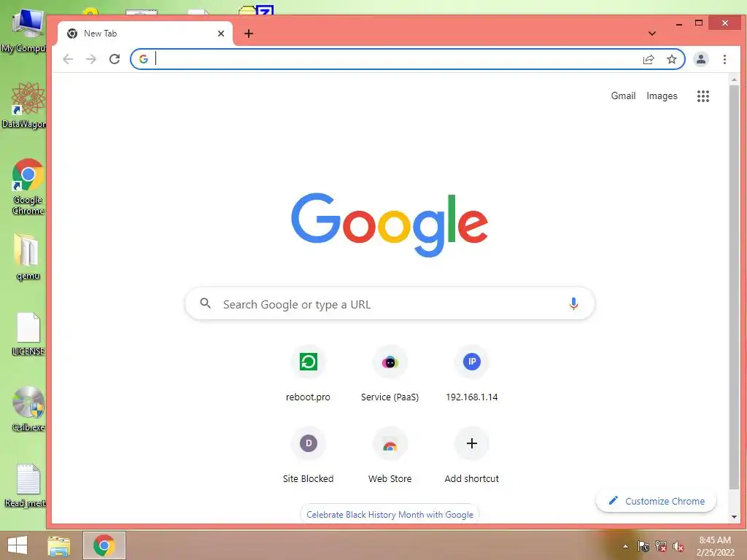Open the Windows Start button
Screen dimensions: 747x560
point(18,545)
